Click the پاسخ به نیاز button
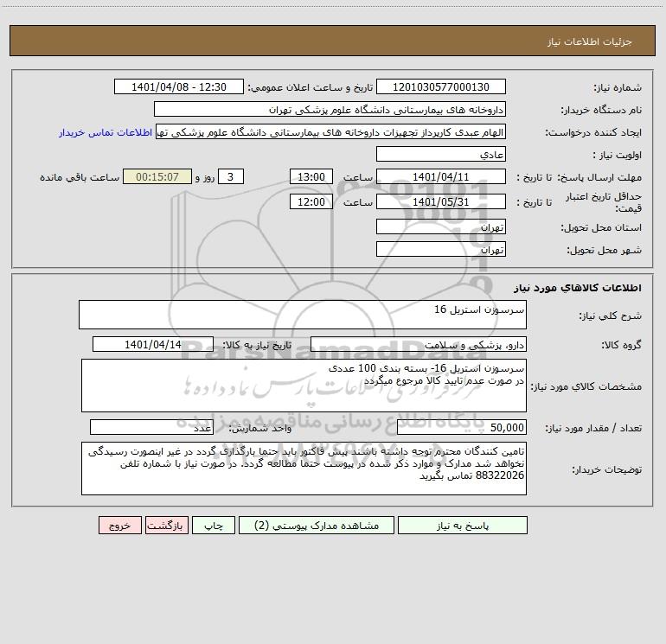Screen dimensions: 666x644 tap(463, 526)
